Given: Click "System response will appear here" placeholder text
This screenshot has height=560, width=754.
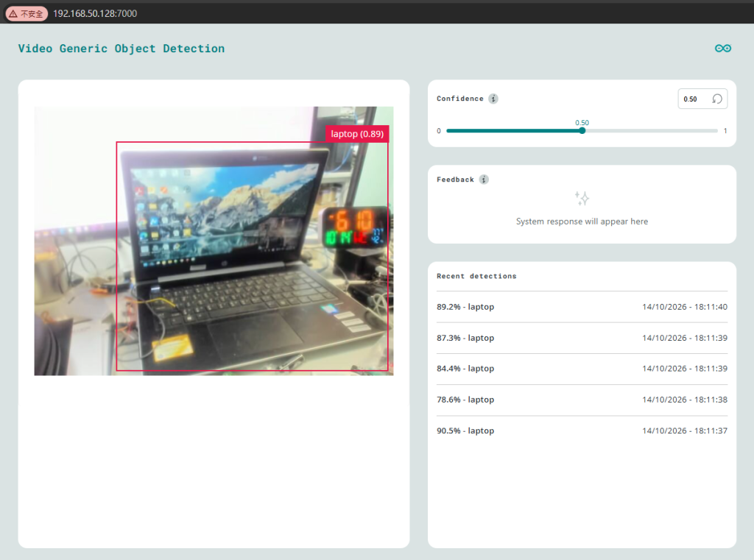Looking at the screenshot, I should 582,221.
